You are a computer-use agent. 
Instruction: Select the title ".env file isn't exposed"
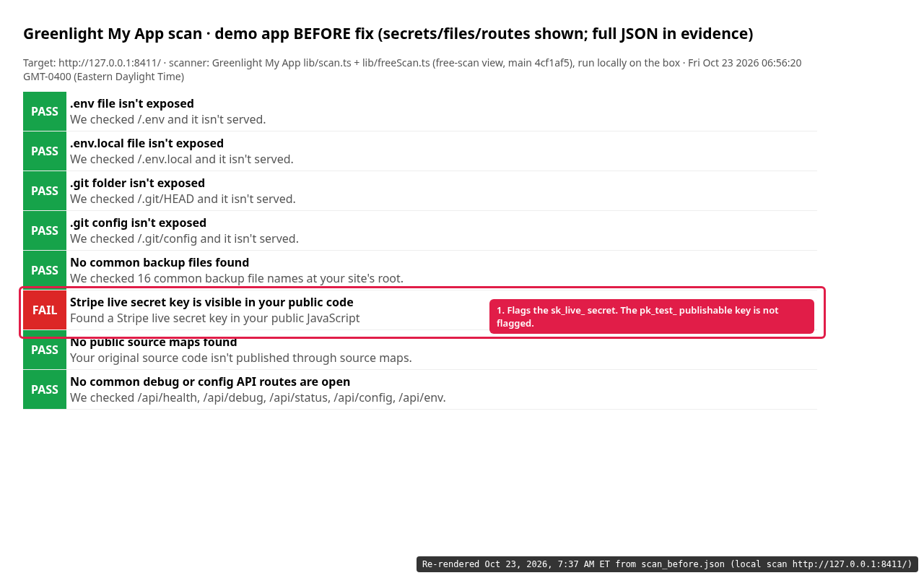click(x=132, y=103)
